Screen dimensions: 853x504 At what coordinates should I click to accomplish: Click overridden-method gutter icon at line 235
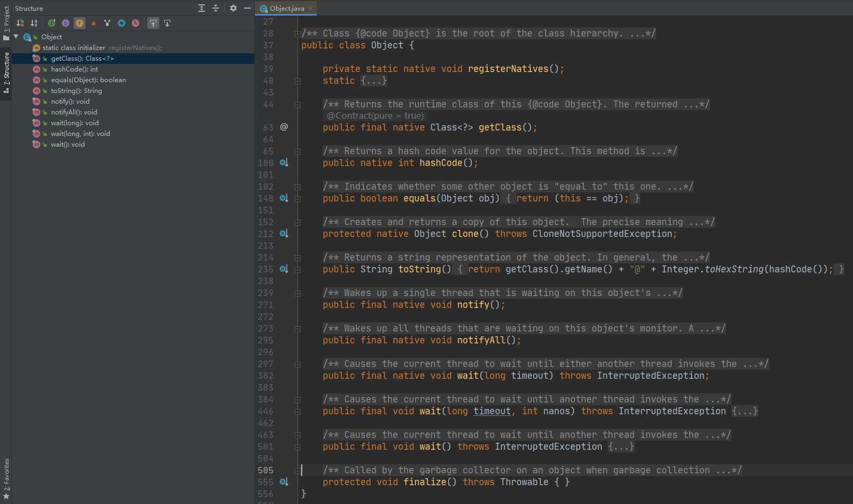284,269
